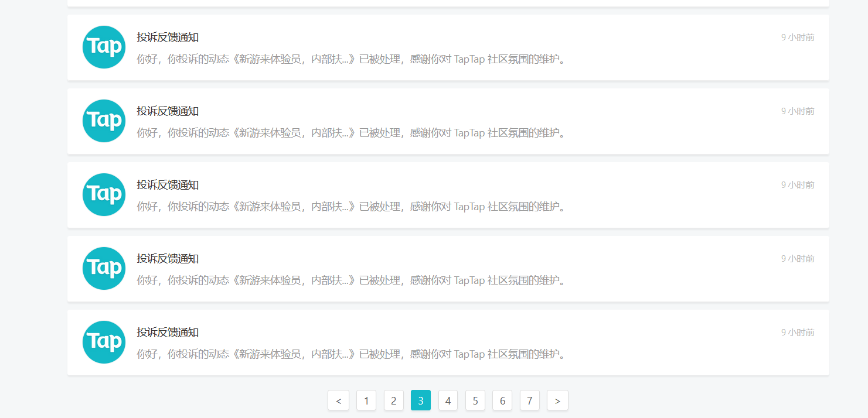Navigate to page 5 in the pagination

(475, 400)
